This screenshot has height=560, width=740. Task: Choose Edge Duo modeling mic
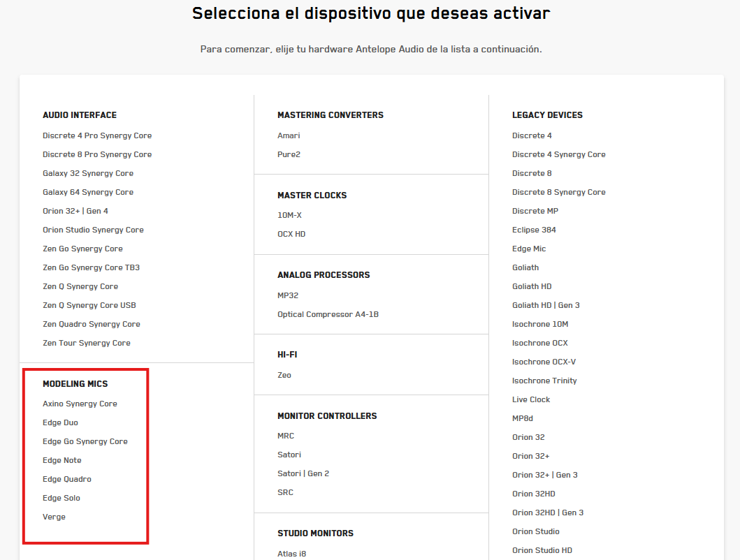(x=60, y=422)
